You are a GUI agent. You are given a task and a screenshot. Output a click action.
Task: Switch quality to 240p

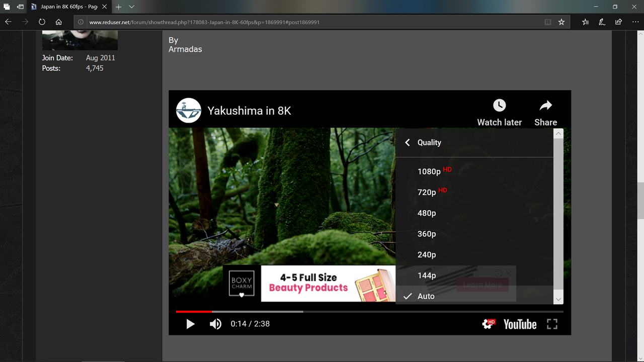(x=474, y=255)
